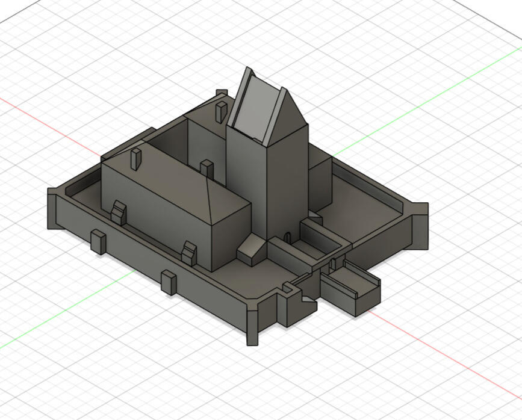Click the small sloped block at the tower base

point(251,249)
